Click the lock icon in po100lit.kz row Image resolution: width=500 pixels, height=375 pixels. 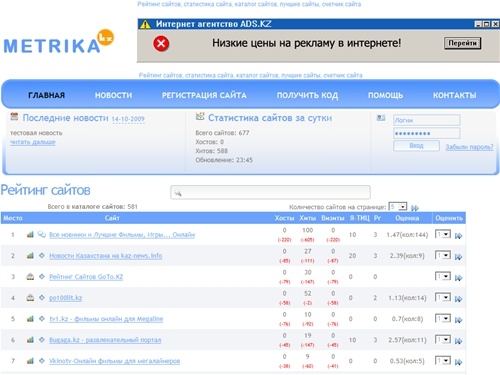pos(30,298)
